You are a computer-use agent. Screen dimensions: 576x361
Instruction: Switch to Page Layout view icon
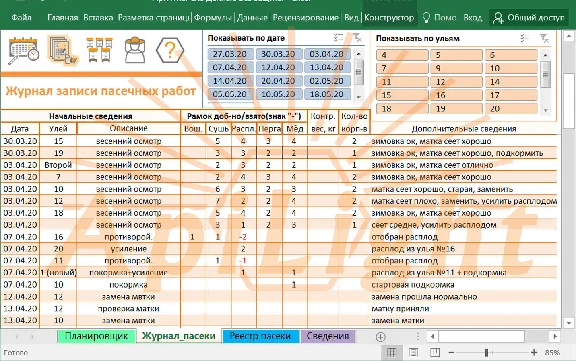(x=413, y=353)
